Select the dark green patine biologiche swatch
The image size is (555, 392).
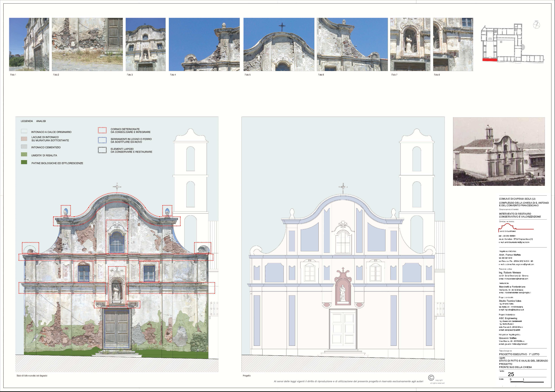click(24, 162)
